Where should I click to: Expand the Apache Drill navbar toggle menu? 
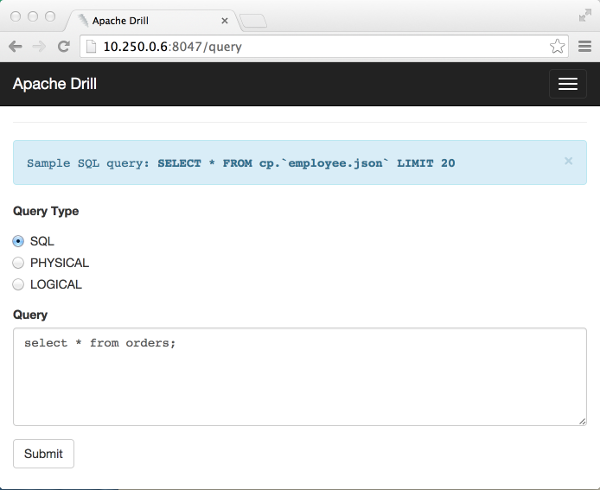click(x=567, y=84)
